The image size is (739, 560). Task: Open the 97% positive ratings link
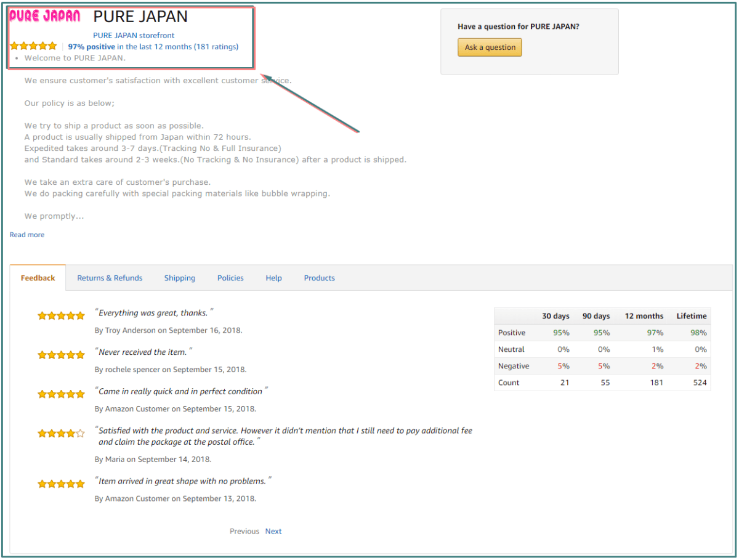pyautogui.click(x=153, y=47)
